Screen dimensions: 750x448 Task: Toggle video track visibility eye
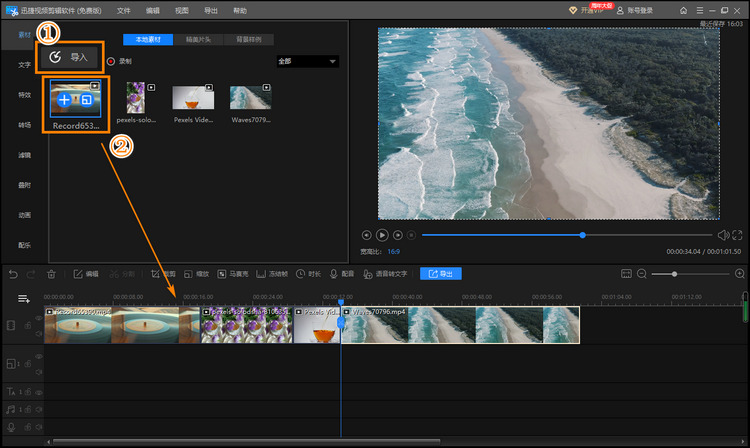click(x=39, y=318)
